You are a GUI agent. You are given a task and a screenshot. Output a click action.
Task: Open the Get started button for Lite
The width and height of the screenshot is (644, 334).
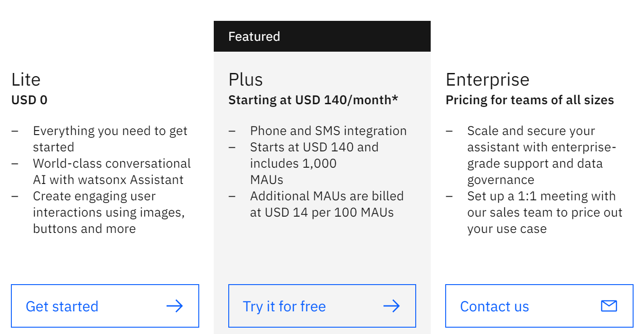[105, 306]
